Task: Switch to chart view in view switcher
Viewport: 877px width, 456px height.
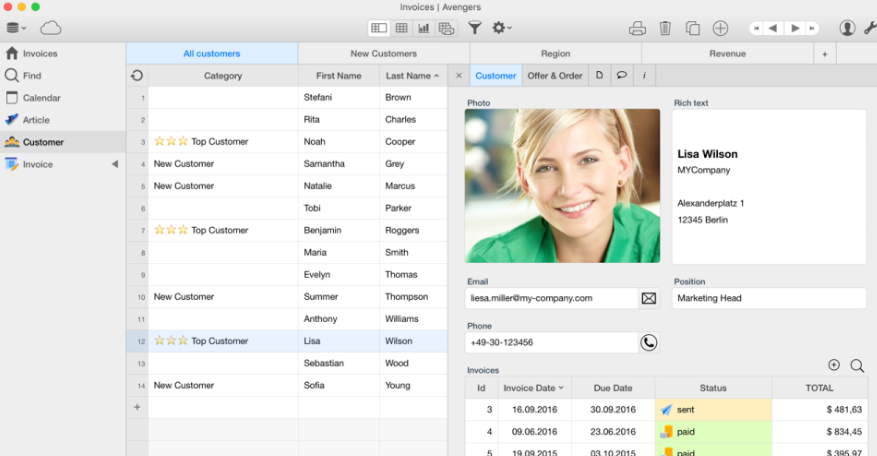Action: pyautogui.click(x=423, y=28)
